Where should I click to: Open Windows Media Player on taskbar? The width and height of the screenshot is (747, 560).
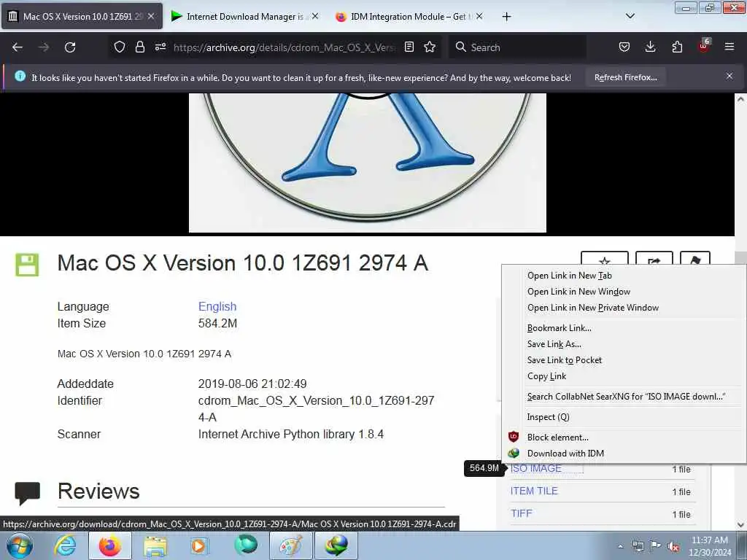pyautogui.click(x=198, y=546)
